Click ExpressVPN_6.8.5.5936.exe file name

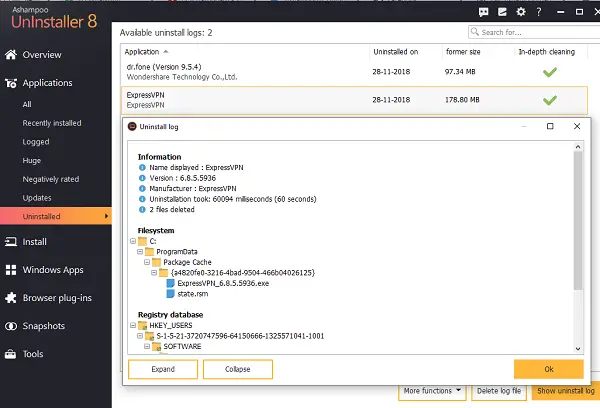coord(223,283)
